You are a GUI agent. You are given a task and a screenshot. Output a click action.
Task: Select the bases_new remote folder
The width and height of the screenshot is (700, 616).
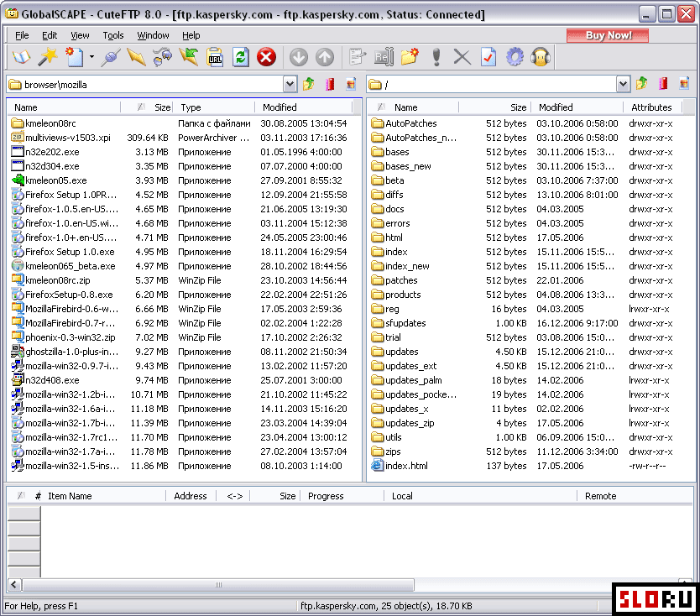pos(401,166)
